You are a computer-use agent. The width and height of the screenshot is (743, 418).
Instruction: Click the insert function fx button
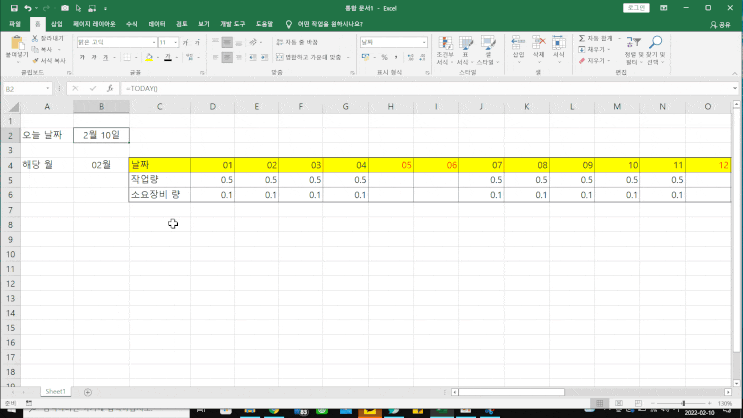point(109,89)
